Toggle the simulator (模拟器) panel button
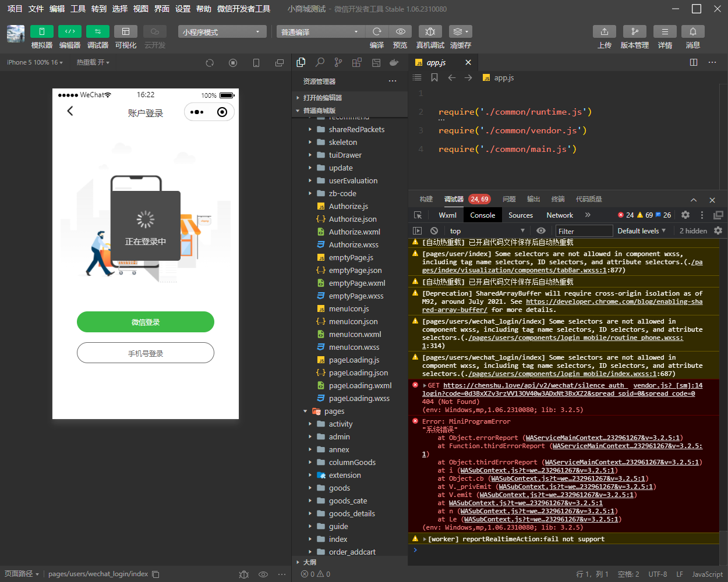 pyautogui.click(x=42, y=31)
